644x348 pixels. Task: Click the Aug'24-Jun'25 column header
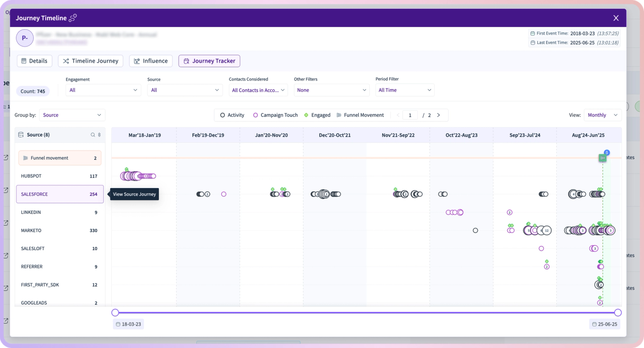(x=589, y=135)
